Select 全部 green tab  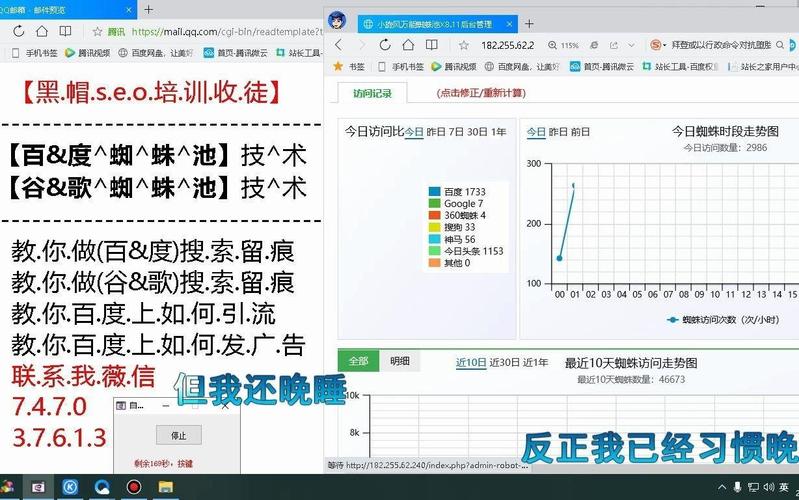(x=358, y=361)
